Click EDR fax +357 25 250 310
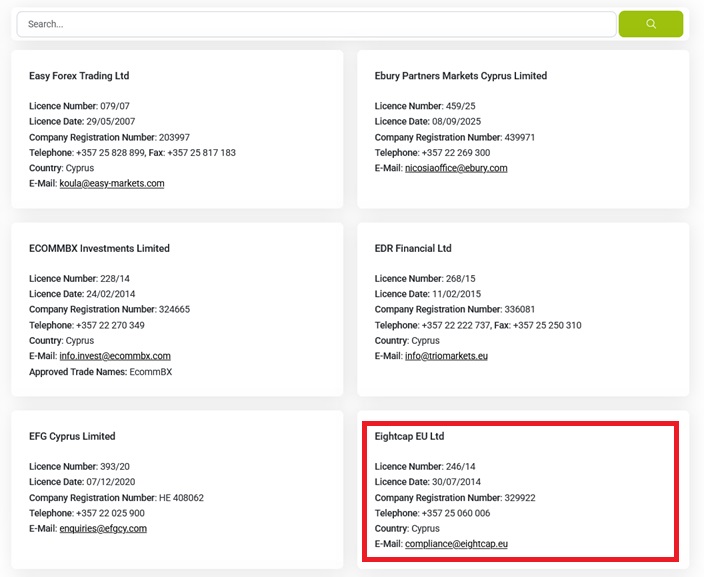This screenshot has width=704, height=577. click(547, 325)
